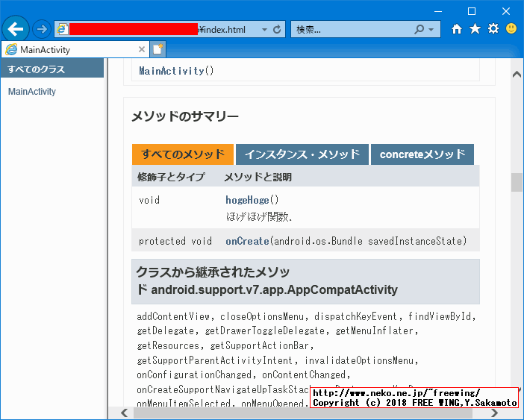Click the horizontal scrollbar left arrow
Image resolution: width=524 pixels, height=420 pixels.
pos(124,413)
